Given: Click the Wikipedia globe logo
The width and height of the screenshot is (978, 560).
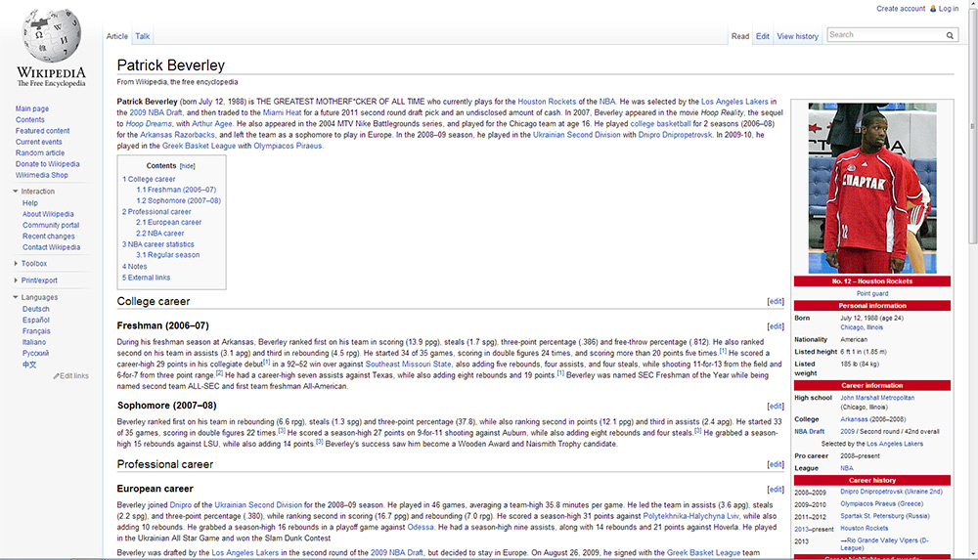Looking at the screenshot, I should [x=51, y=35].
